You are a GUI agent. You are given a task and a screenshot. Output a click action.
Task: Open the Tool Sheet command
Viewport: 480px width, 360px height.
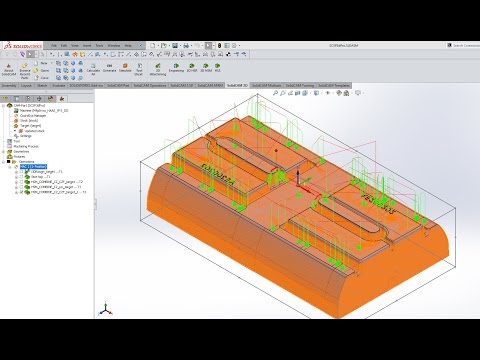pos(139,70)
